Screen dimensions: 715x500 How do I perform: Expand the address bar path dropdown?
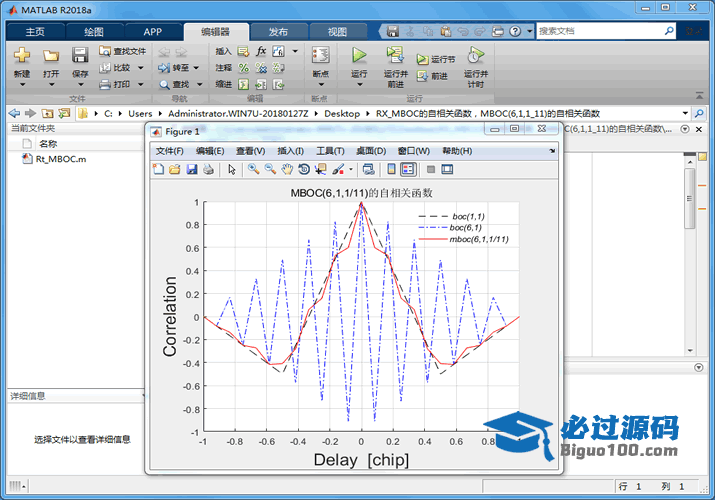click(685, 113)
